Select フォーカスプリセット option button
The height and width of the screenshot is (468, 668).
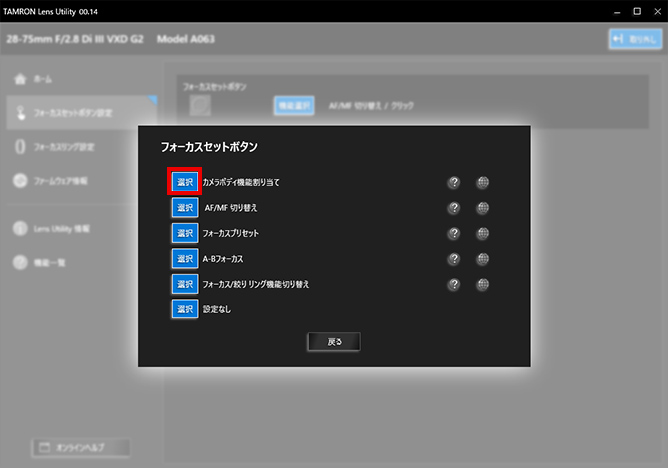coord(185,233)
